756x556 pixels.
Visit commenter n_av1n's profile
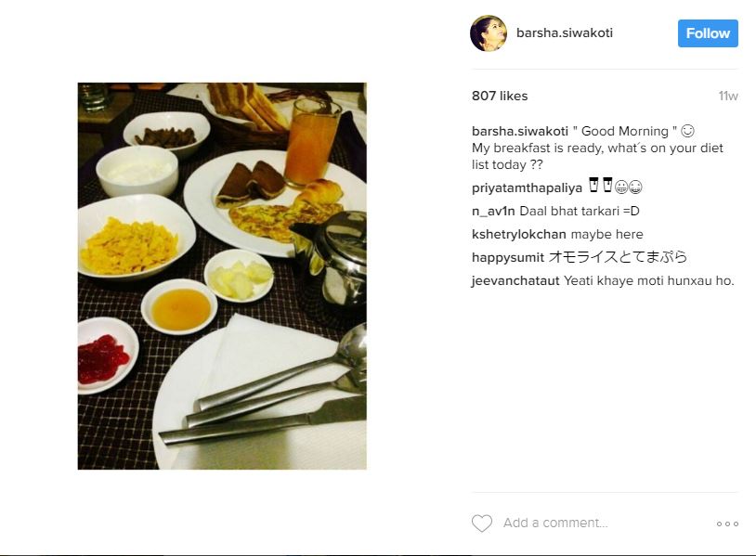tap(493, 211)
